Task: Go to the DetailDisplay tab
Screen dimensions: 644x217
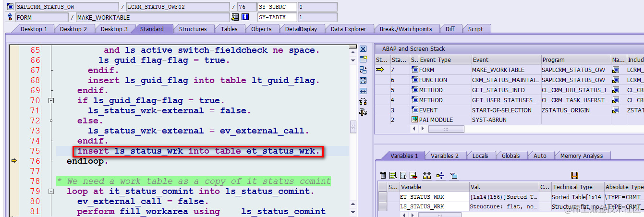Action: pos(301,29)
